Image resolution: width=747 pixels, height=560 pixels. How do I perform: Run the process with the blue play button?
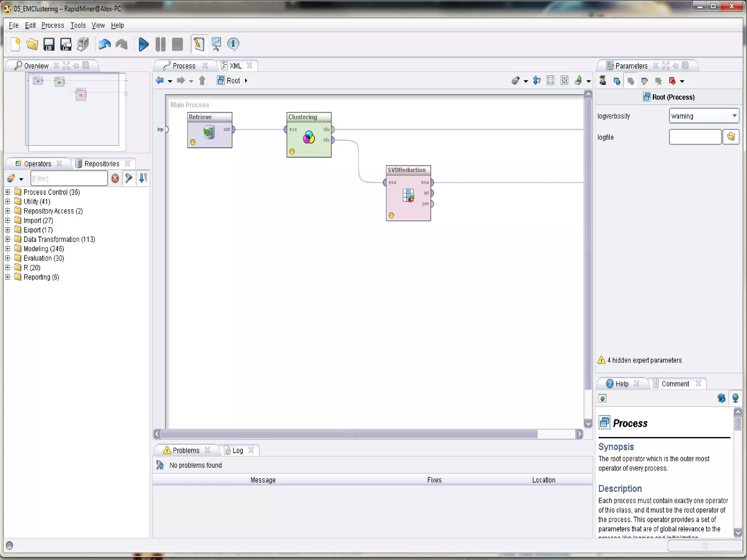click(x=143, y=44)
